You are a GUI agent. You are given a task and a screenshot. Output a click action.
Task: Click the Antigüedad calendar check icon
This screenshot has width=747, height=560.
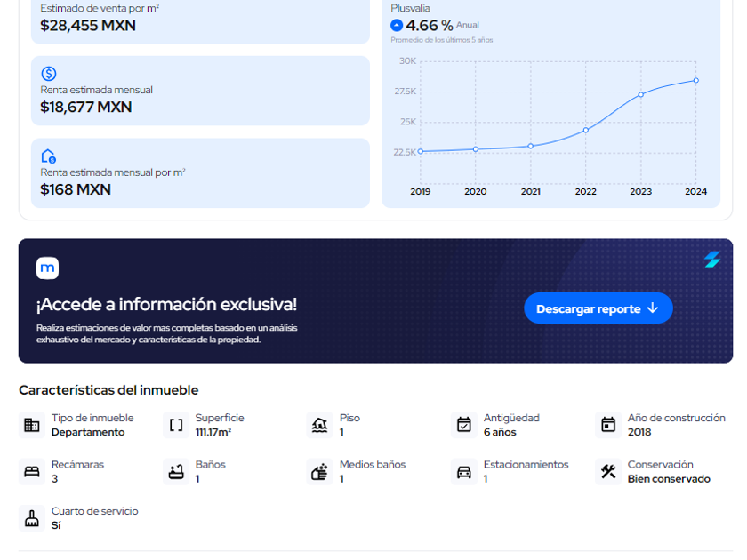[x=464, y=425]
